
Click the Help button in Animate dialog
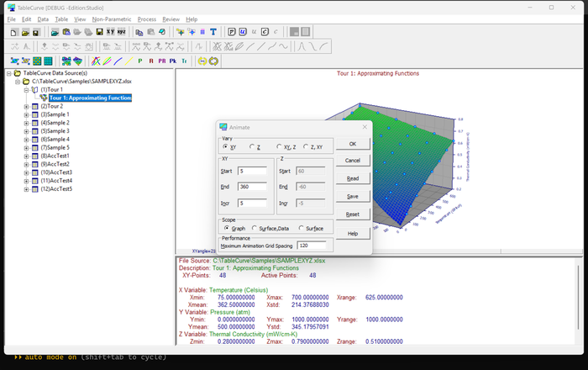353,234
